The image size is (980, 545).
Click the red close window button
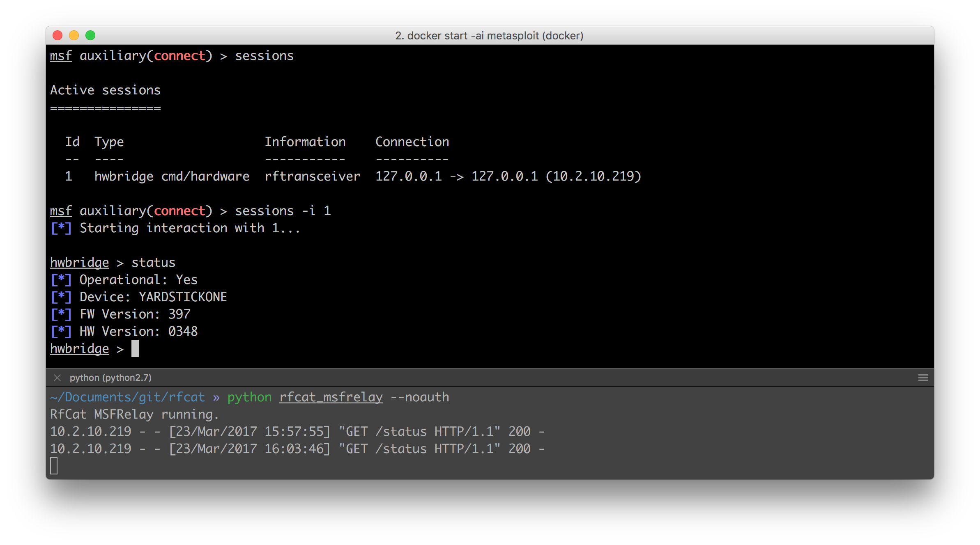tap(58, 36)
